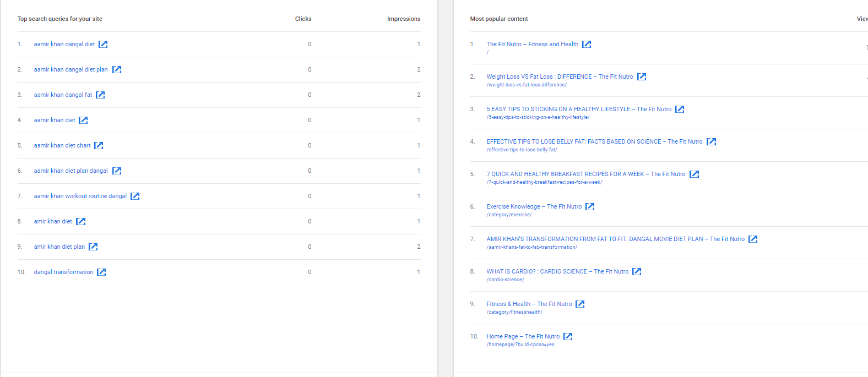This screenshot has height=377, width=868.
Task: Click clicks value for 'aamir khan dangal diet' row
Action: click(x=310, y=44)
